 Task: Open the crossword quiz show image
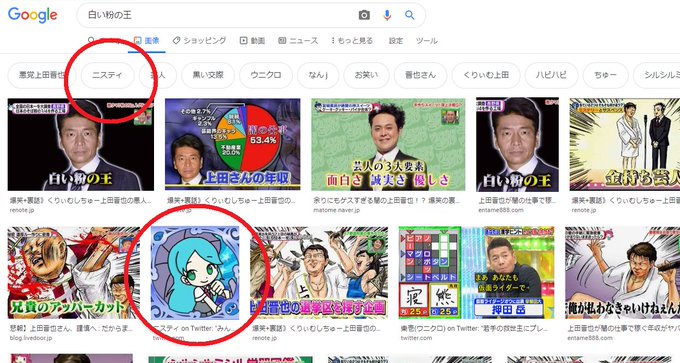(x=476, y=272)
